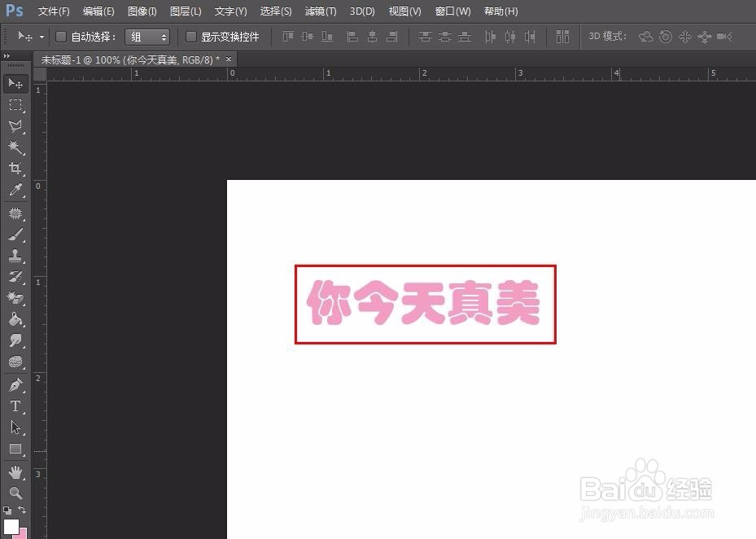Viewport: 756px width, 539px height.
Task: Select the Eyedropper tool
Action: coord(15,190)
